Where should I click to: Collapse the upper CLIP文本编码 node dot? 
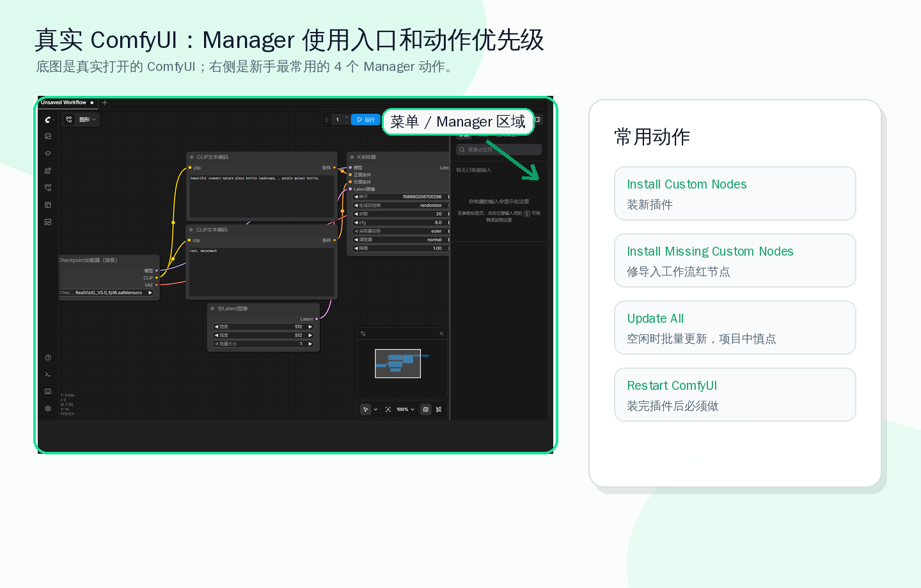192,157
